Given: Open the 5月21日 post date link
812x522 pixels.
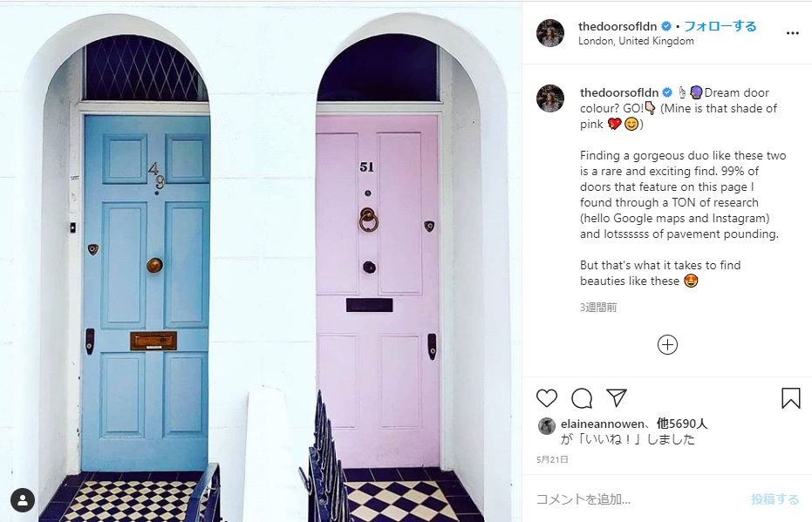Looking at the screenshot, I should coord(552,459).
